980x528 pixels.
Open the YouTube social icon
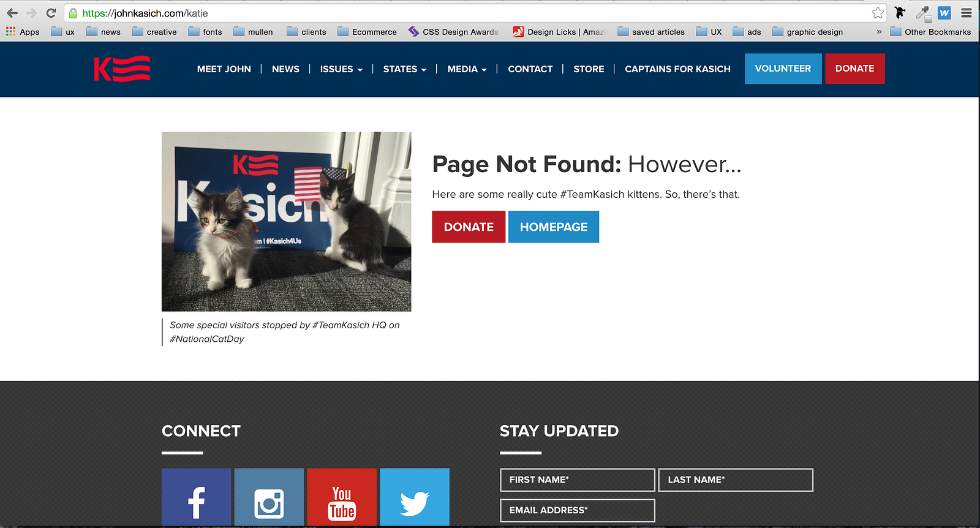pyautogui.click(x=342, y=497)
